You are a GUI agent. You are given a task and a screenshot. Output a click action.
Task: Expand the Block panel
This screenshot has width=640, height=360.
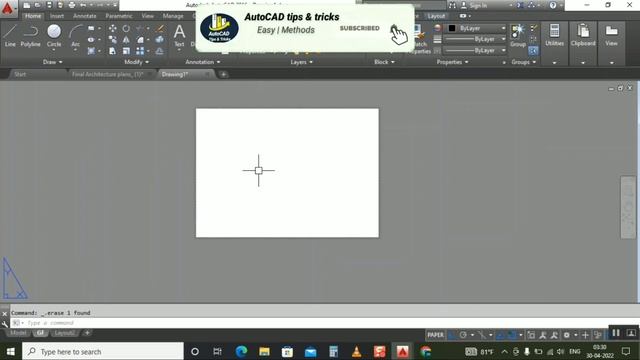coord(384,62)
